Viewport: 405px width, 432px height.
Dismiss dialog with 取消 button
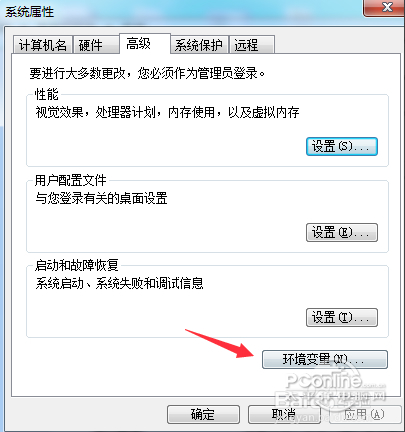[284, 415]
